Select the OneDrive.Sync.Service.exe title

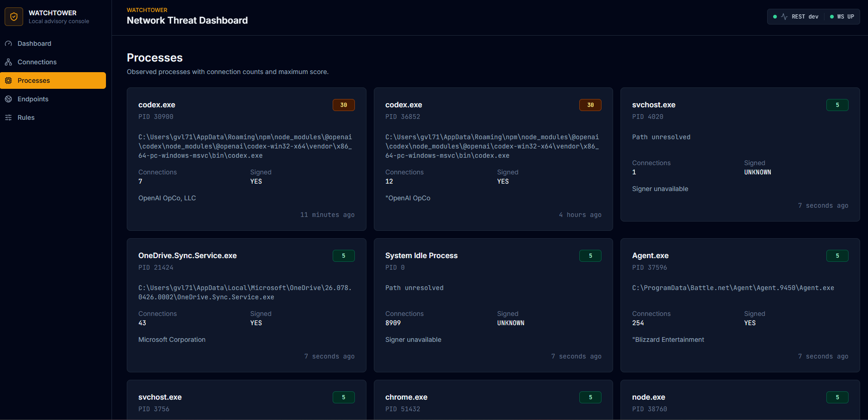(187, 256)
